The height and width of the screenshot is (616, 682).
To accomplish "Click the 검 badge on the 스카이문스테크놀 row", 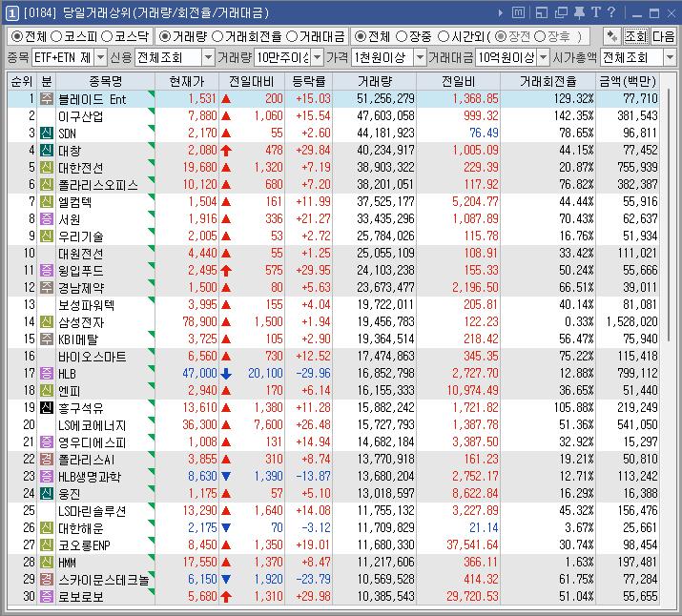I will click(47, 579).
